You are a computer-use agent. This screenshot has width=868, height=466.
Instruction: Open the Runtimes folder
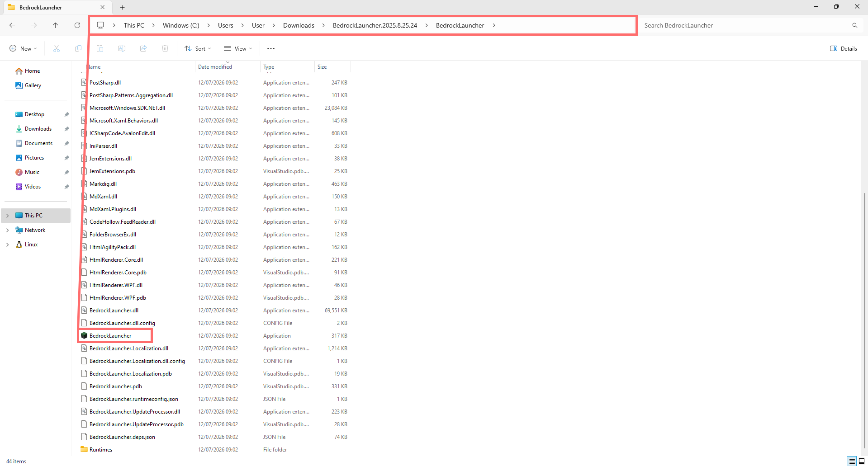[101, 450]
